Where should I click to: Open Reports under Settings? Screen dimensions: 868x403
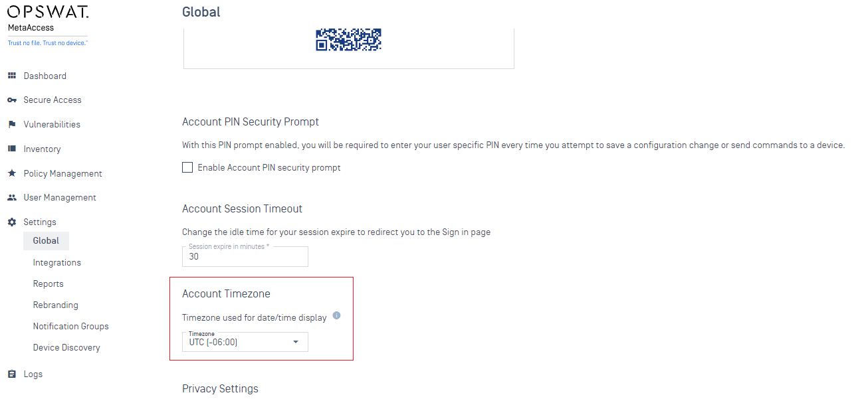coord(49,284)
